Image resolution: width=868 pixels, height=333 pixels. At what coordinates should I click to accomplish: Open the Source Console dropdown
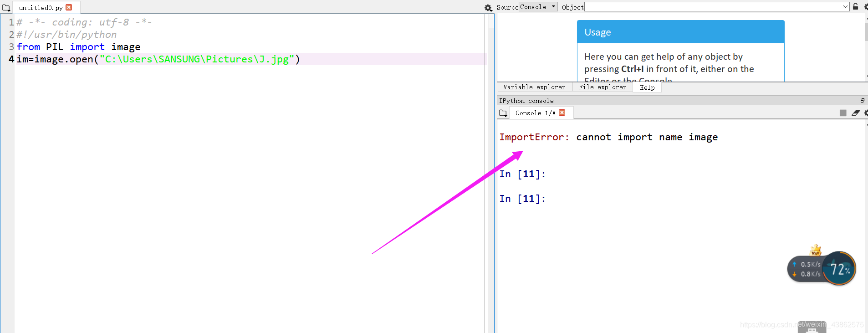click(538, 7)
